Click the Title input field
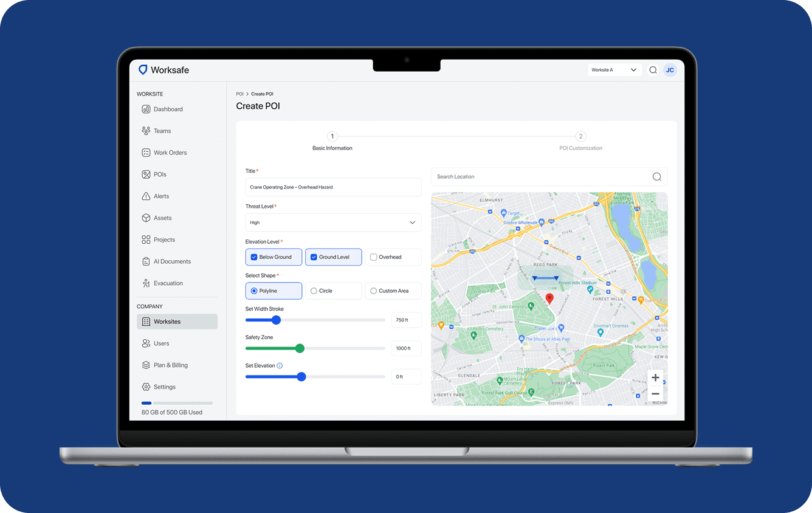This screenshot has height=513, width=812. 333,187
